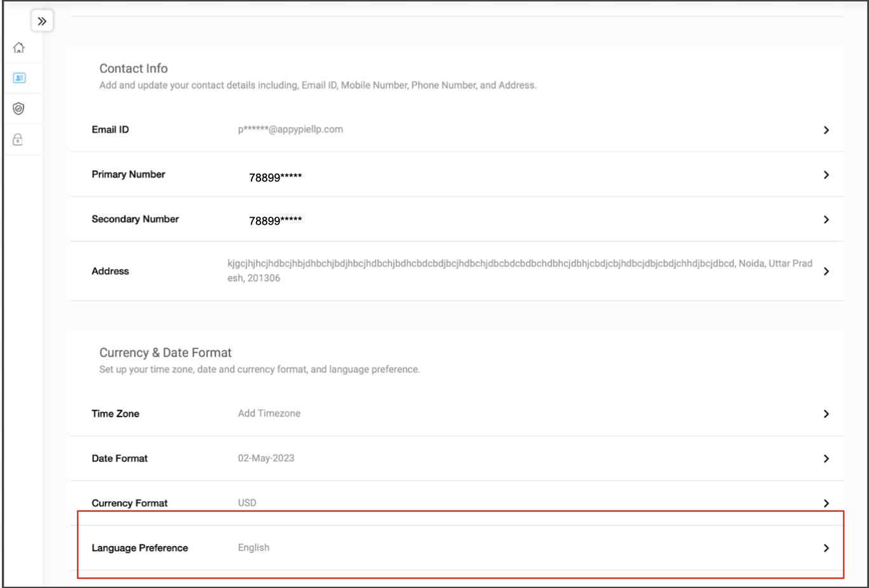Expand the Secondary Number row arrow
Screen dimensions: 869x588
click(826, 220)
